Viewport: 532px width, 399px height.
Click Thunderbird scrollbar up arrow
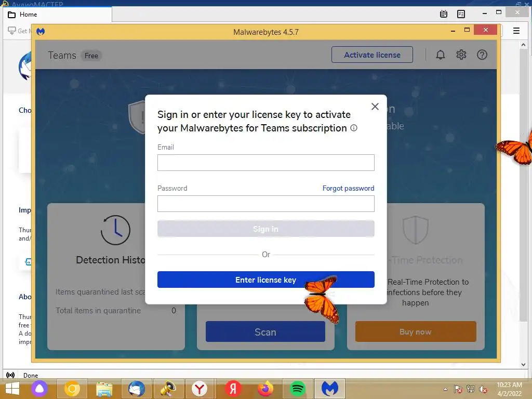click(523, 45)
